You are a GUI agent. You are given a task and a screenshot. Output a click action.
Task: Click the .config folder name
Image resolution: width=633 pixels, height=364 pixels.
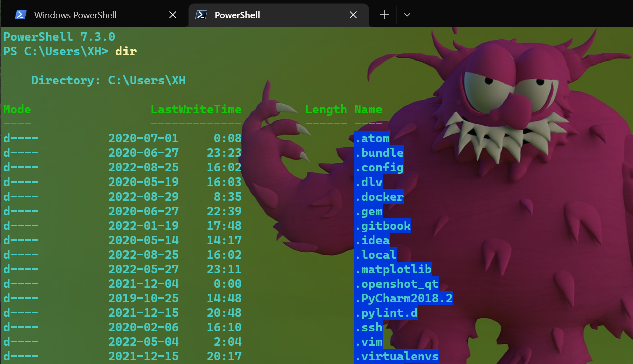point(379,167)
